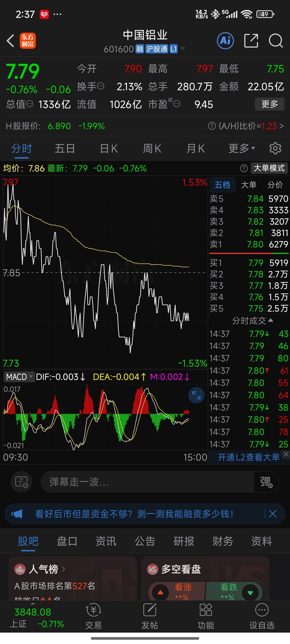Tap 买5 7.75 order row

click(x=249, y=308)
